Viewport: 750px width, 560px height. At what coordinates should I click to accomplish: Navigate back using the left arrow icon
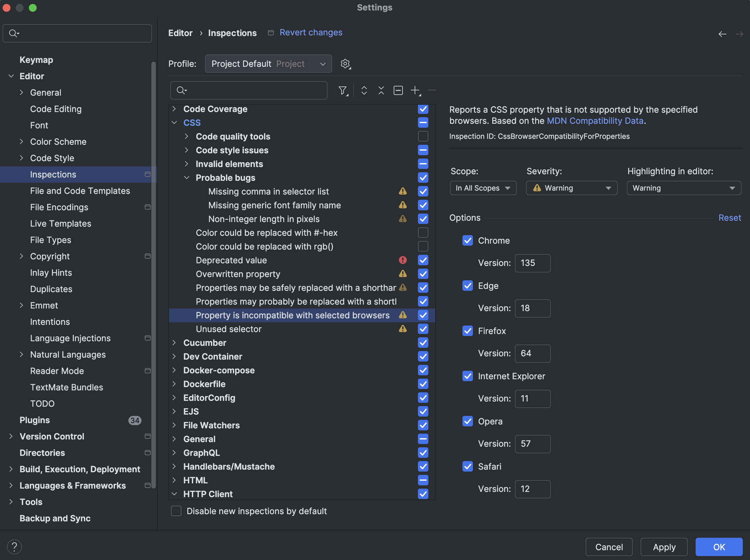click(x=722, y=33)
